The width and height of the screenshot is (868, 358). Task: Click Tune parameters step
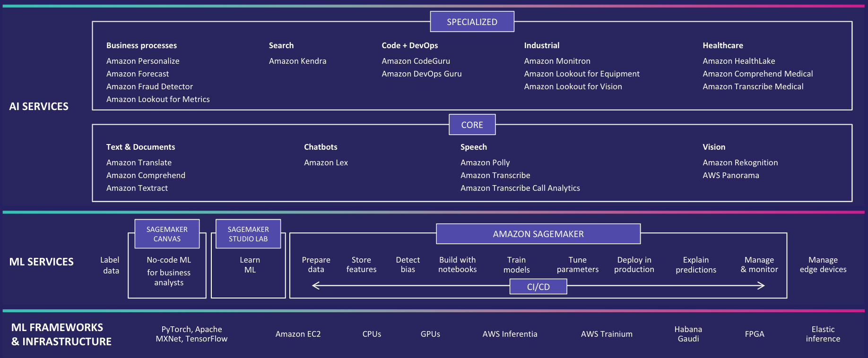click(x=577, y=264)
